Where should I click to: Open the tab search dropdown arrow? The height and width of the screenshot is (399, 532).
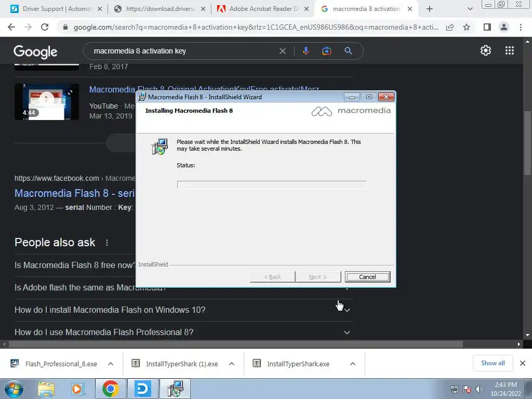(x=470, y=9)
